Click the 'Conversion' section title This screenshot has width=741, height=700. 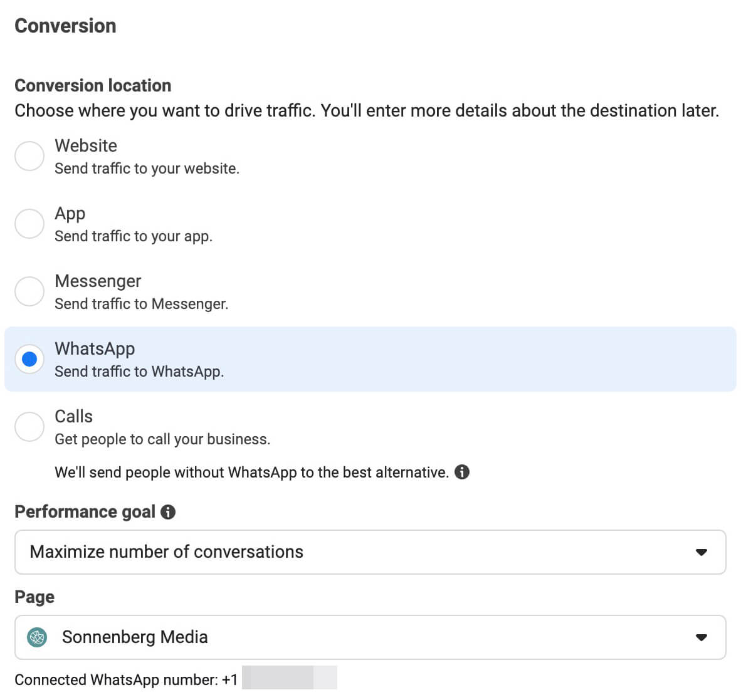[x=65, y=26]
